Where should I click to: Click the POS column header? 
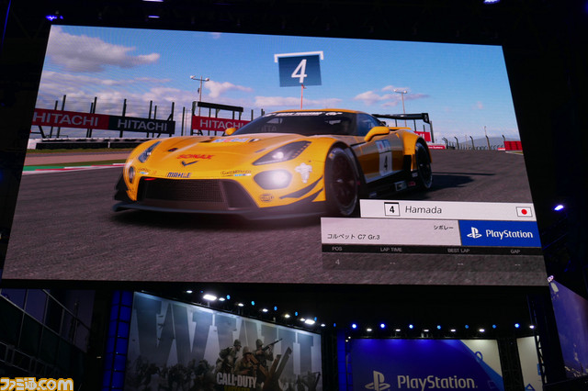coord(337,249)
